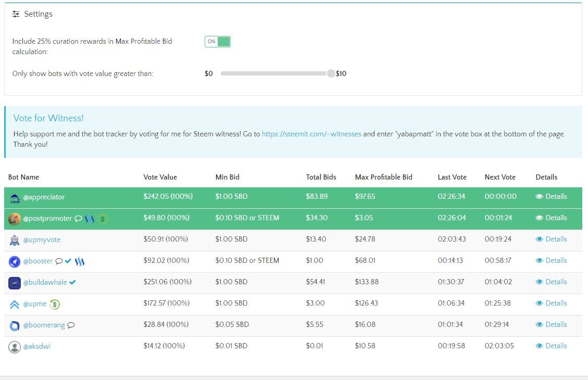588x380 pixels.
Task: Open the @boomerang bot name link
Action: pos(44,325)
